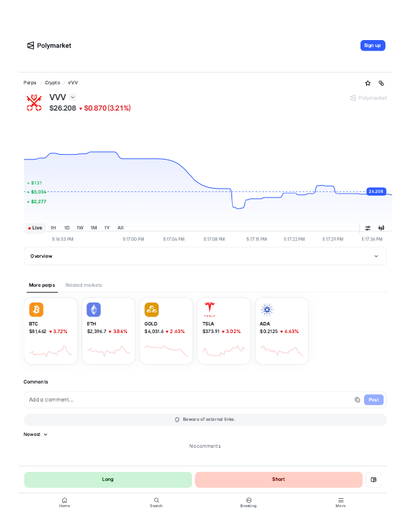Viewport: 411px width, 532px height.
Task: Open the BTC perp card sparkline
Action: (51, 351)
